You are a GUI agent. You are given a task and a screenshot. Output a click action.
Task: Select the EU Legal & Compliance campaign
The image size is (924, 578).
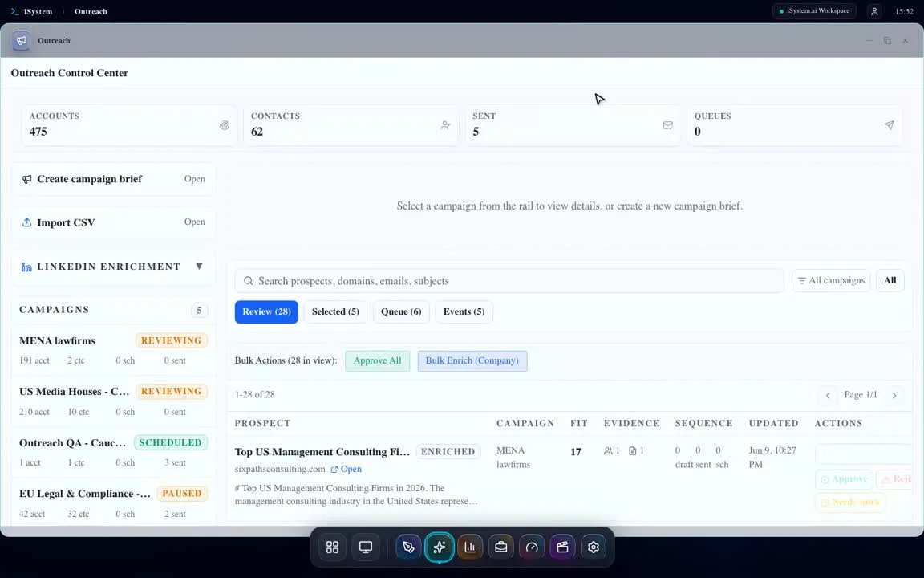point(113,503)
